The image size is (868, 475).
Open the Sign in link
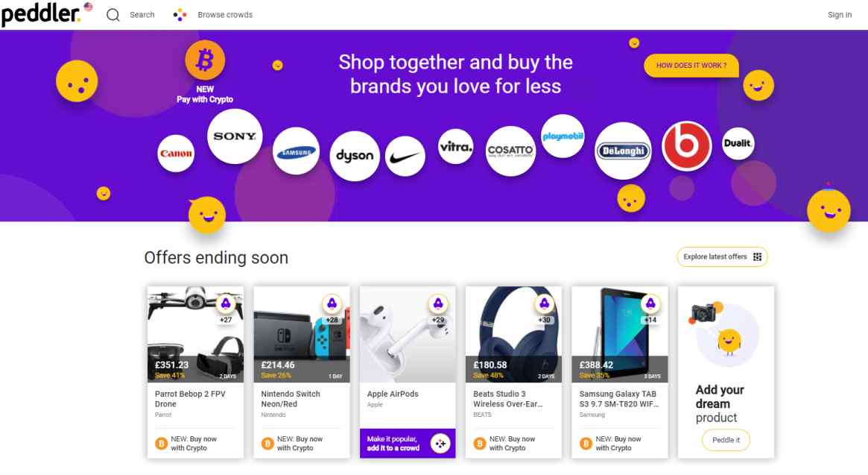(840, 15)
